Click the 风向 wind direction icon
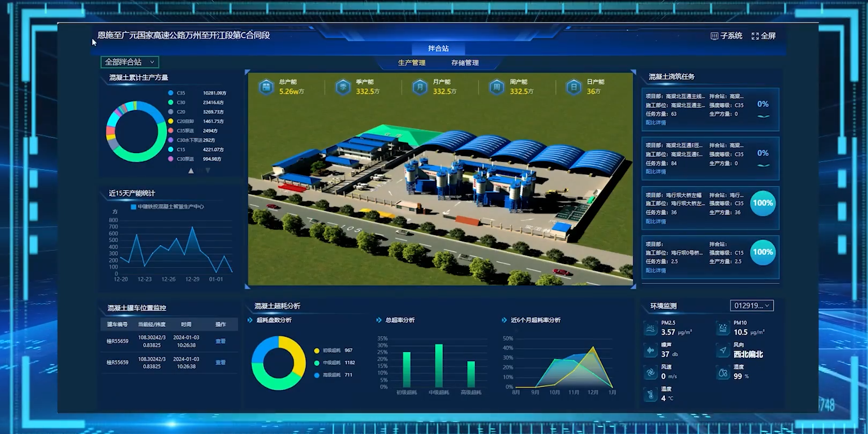868x434 pixels. [723, 350]
